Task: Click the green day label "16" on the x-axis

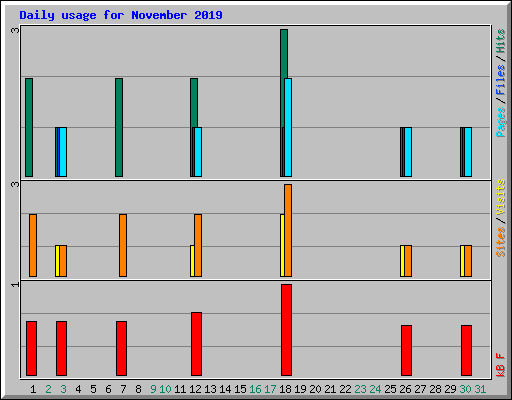Action: tap(255, 389)
